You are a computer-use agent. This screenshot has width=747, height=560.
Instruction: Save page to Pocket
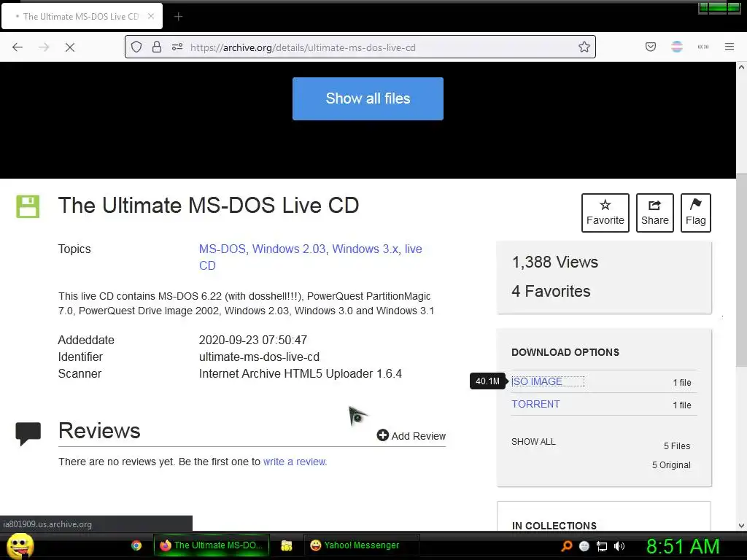tap(651, 47)
